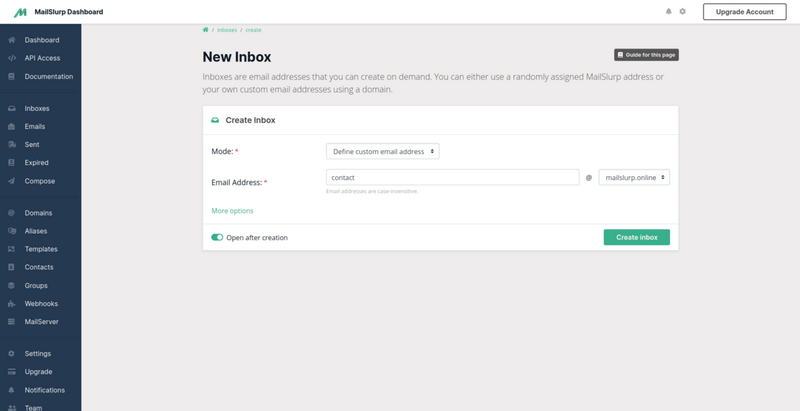This screenshot has width=800, height=411.
Task: Click the MailServer sidebar icon
Action: tap(12, 322)
